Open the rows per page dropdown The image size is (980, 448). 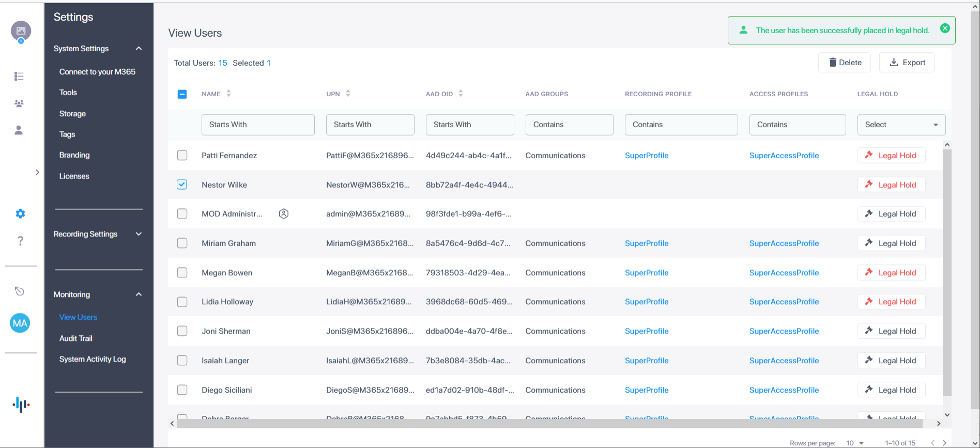[855, 443]
